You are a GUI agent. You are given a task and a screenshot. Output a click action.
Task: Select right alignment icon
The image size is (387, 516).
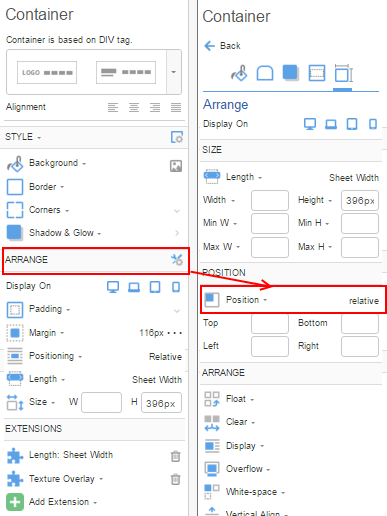[155, 107]
